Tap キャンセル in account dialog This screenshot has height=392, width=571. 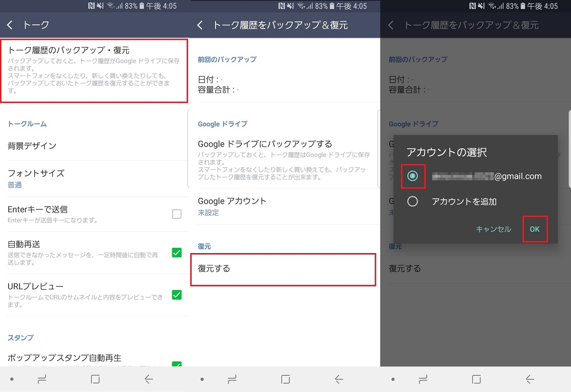pyautogui.click(x=493, y=229)
